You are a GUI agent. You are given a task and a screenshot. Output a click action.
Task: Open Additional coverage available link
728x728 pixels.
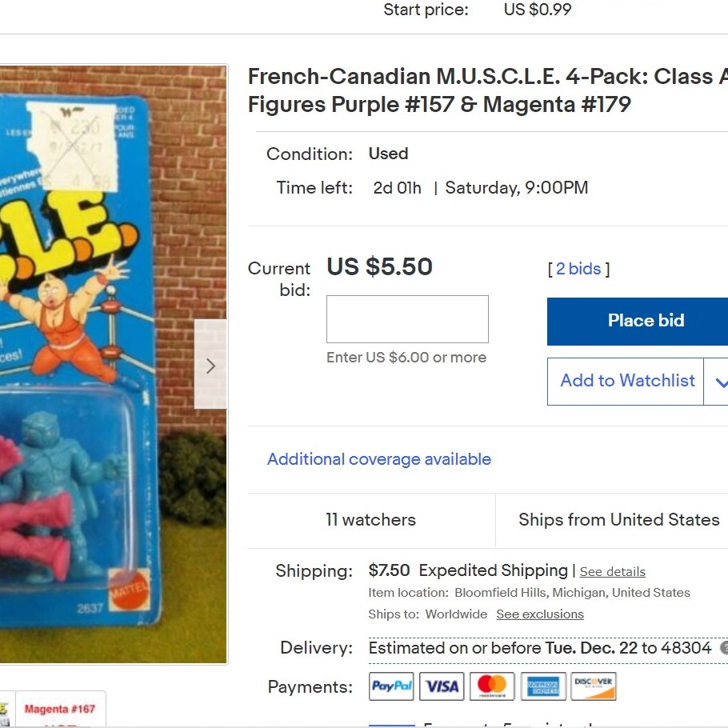tap(379, 459)
